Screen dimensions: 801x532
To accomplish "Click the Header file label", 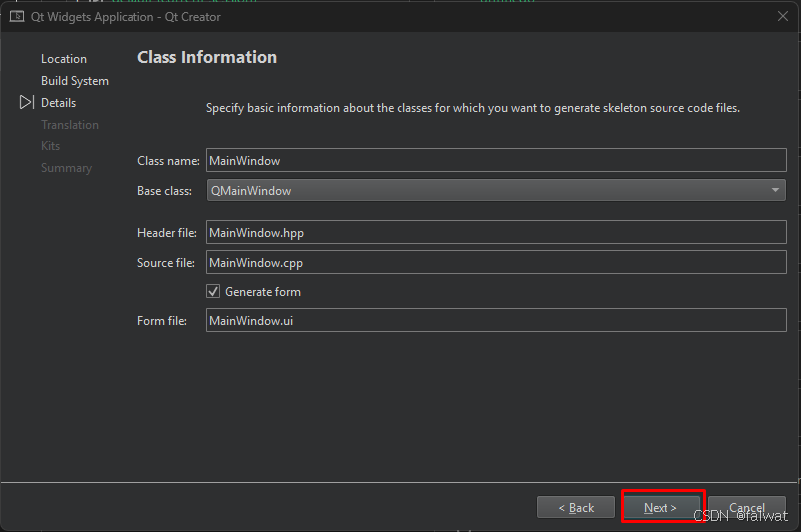I will tap(167, 233).
